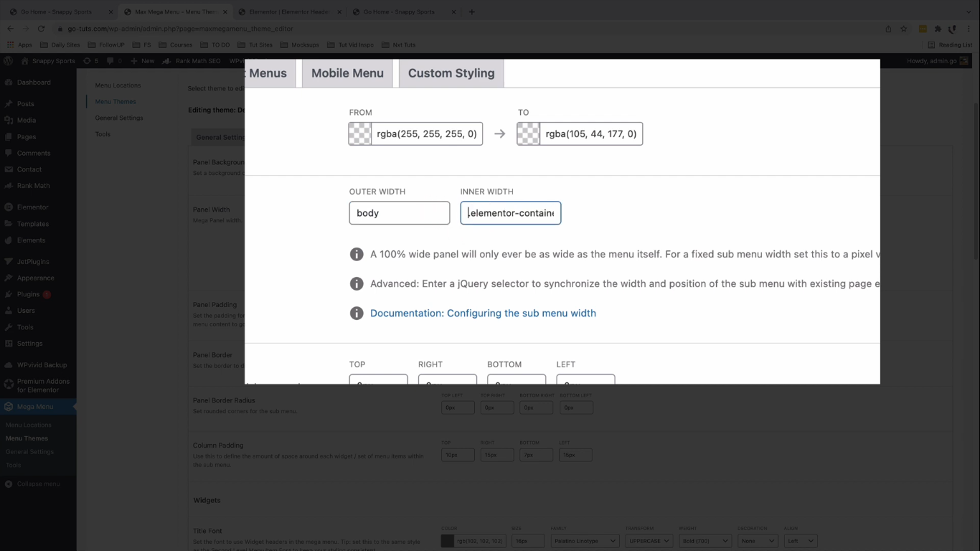This screenshot has height=551, width=980.
Task: Open the 'Documentation: Configuring the sub menu width' link
Action: click(x=483, y=313)
